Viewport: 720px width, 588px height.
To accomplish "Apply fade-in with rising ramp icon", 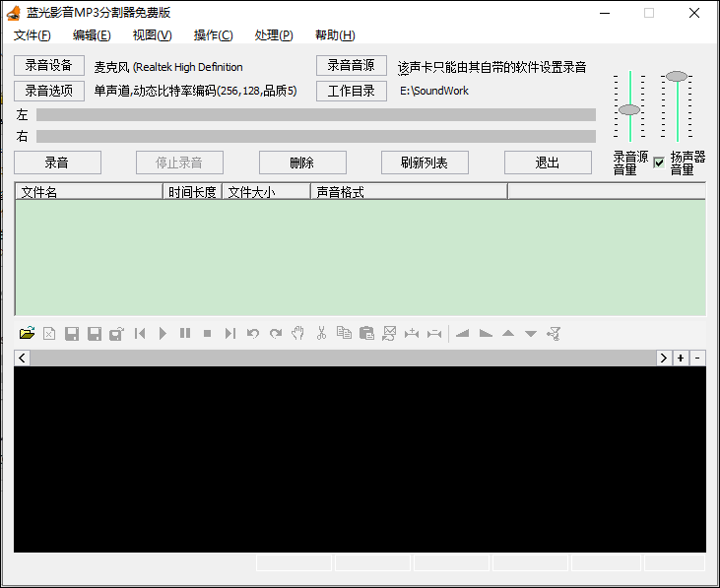I will coord(462,334).
